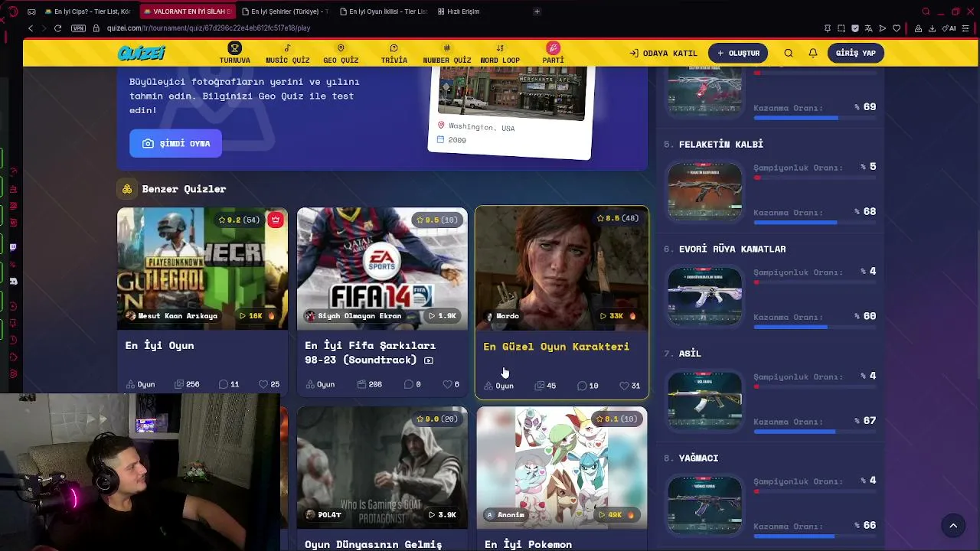This screenshot has height=551, width=980.
Task: Click the comment icon on En İyi Oyun card
Action: click(x=224, y=384)
